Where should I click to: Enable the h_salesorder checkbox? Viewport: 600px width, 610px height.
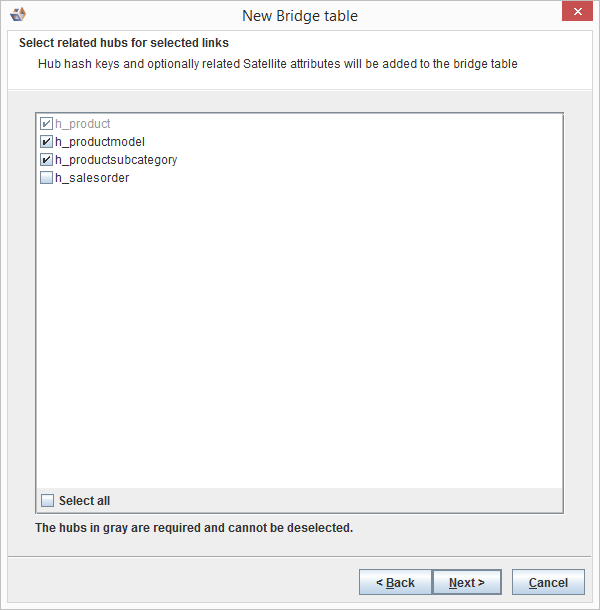click(x=46, y=178)
